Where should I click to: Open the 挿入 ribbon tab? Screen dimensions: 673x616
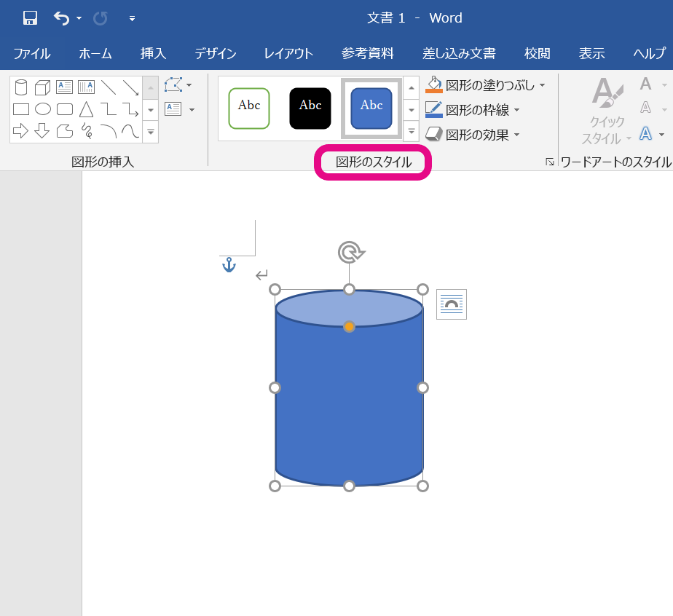click(x=154, y=53)
